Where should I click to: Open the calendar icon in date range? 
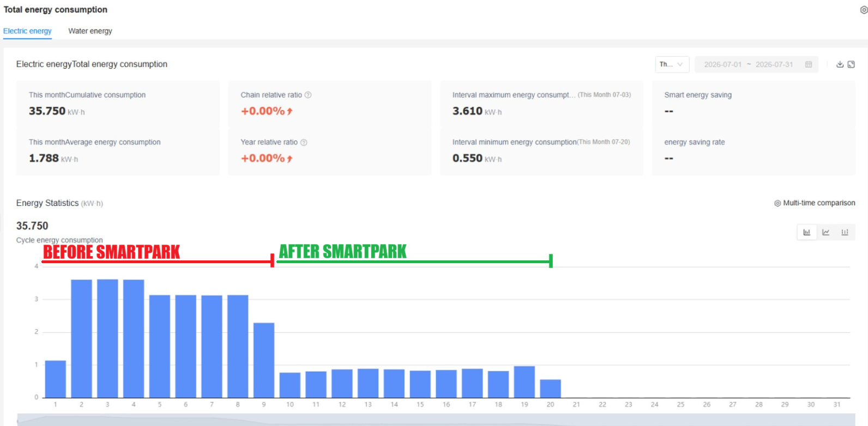[x=809, y=64]
